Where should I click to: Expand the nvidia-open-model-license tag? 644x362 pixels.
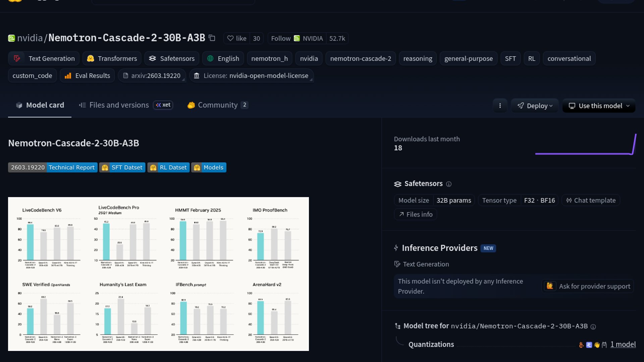(251, 76)
